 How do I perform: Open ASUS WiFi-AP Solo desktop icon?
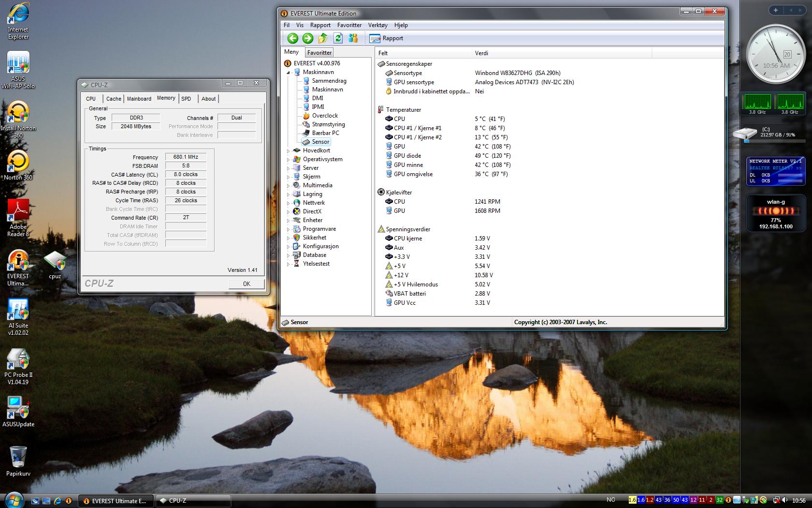(x=18, y=70)
